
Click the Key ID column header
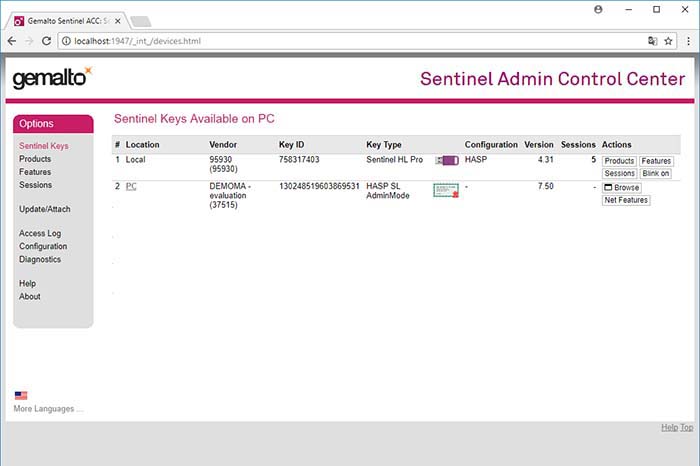coord(292,145)
